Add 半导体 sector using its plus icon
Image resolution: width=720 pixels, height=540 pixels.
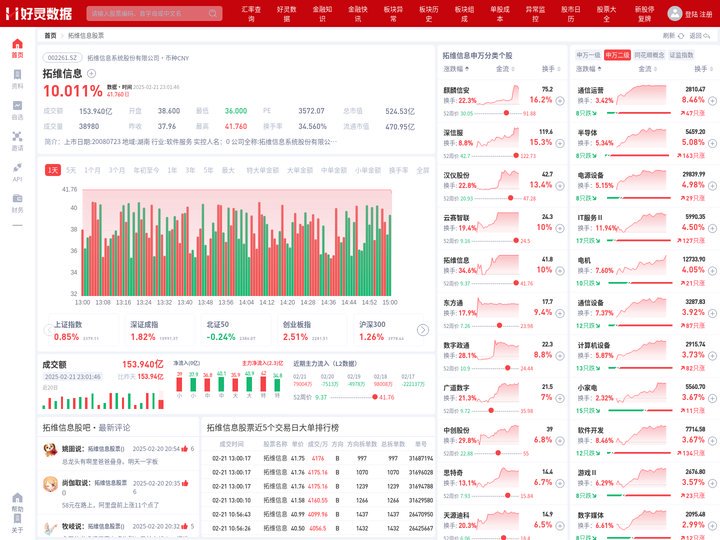[712, 143]
